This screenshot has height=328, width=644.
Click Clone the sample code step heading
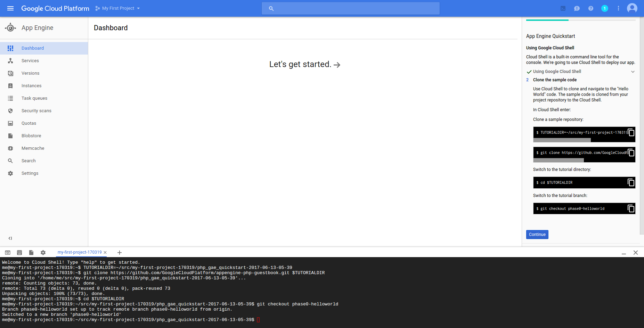[x=555, y=80]
